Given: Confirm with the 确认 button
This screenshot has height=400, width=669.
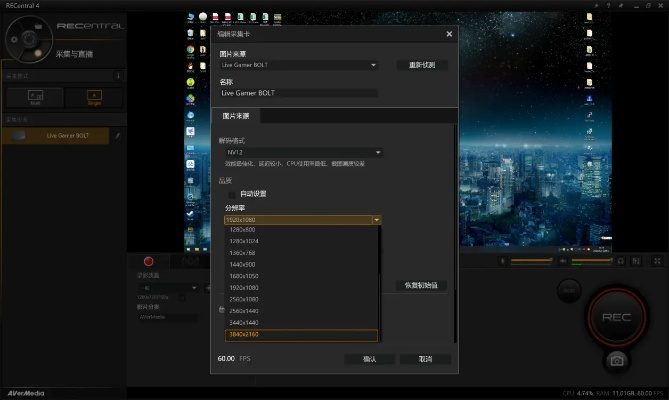Looking at the screenshot, I should 369,359.
